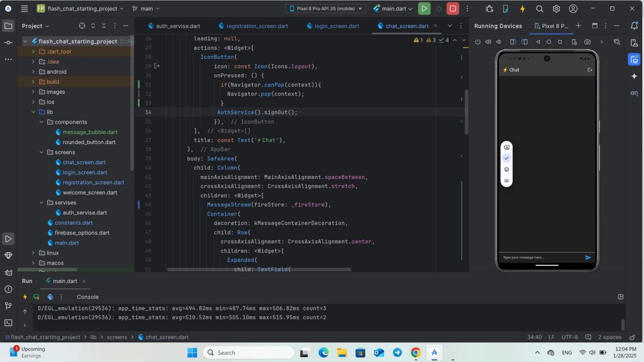Viewport: 644px width, 362px height.
Task: Click UTF-8 encoding in status bar
Action: 570,337
